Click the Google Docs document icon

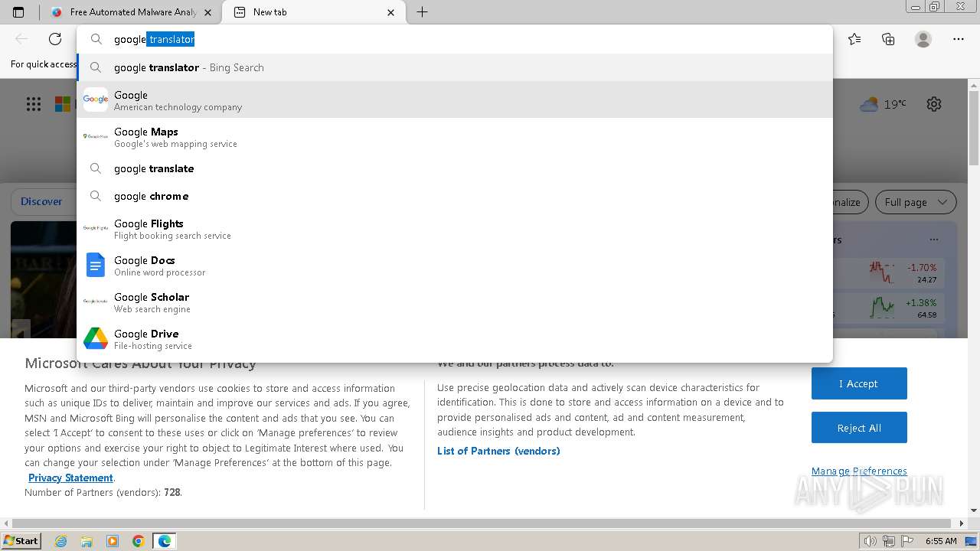click(x=96, y=266)
